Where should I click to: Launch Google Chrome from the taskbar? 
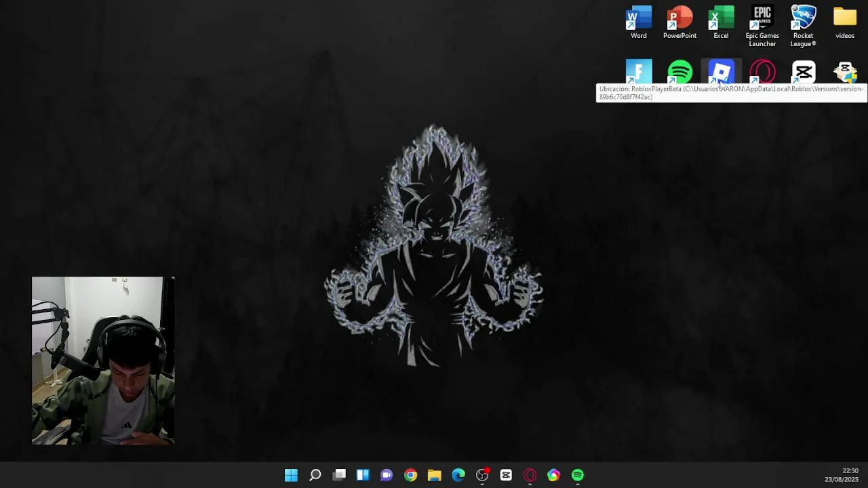(x=410, y=475)
